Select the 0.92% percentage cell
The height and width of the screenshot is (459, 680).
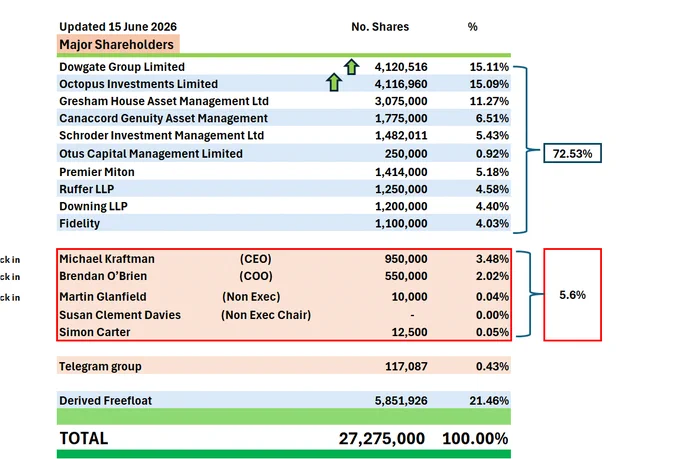(x=492, y=154)
